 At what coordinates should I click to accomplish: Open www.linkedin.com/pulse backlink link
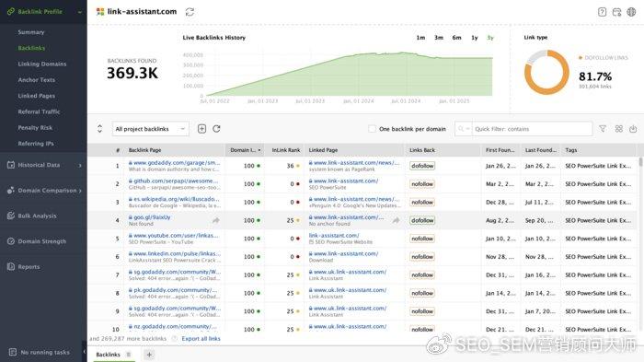[x=177, y=253]
